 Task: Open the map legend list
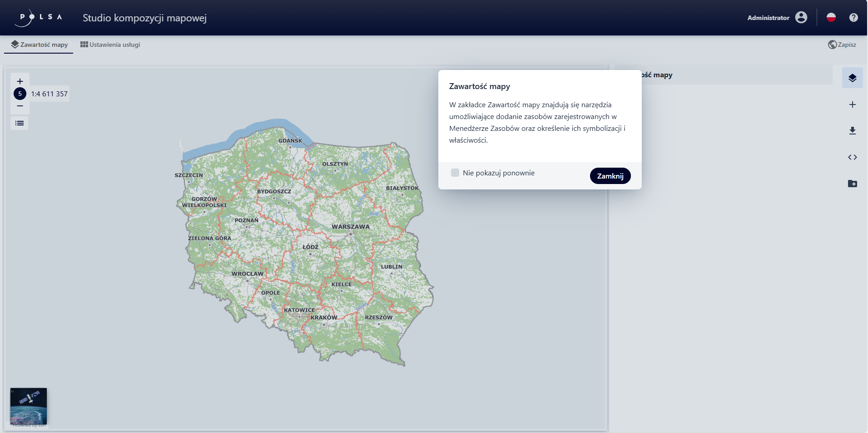[20, 123]
